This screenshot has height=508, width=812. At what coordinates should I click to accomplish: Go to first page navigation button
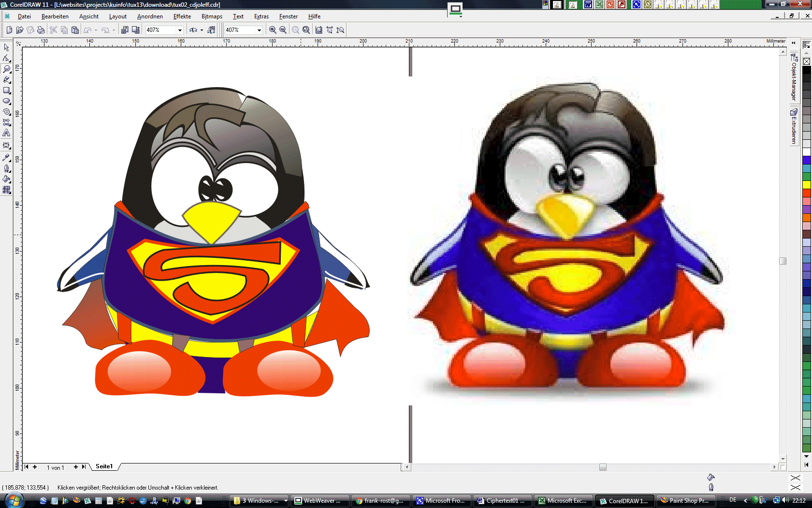pyautogui.click(x=27, y=467)
